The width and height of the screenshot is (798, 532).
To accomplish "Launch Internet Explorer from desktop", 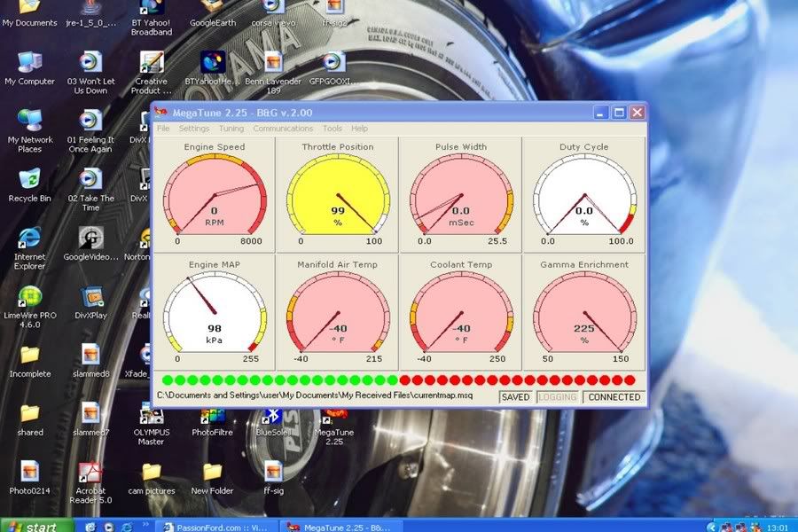I will pos(29,248).
